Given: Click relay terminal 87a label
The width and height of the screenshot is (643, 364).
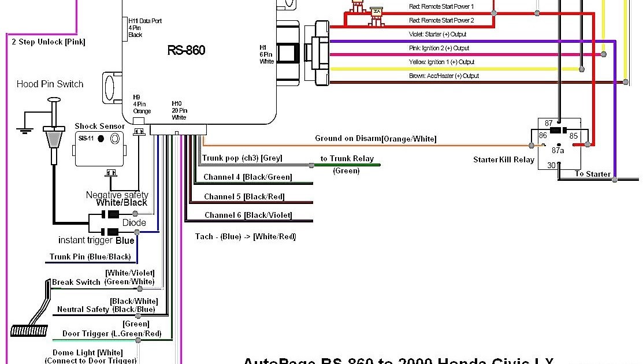Looking at the screenshot, I should tap(557, 150).
